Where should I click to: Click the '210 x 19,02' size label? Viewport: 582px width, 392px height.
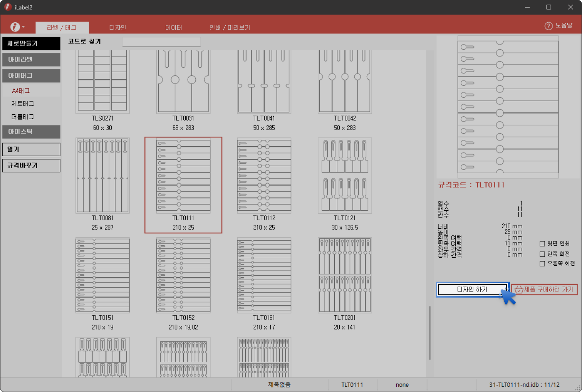(183, 327)
